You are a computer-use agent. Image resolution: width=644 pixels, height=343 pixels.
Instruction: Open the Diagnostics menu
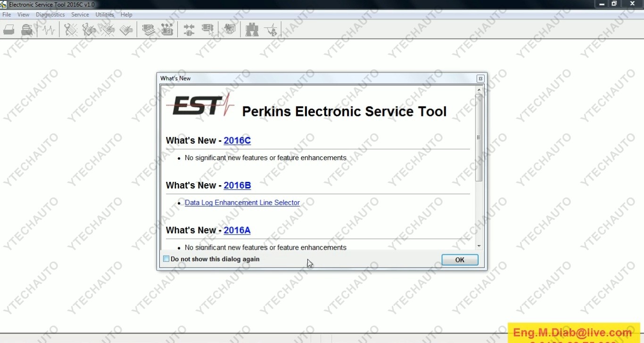point(50,15)
